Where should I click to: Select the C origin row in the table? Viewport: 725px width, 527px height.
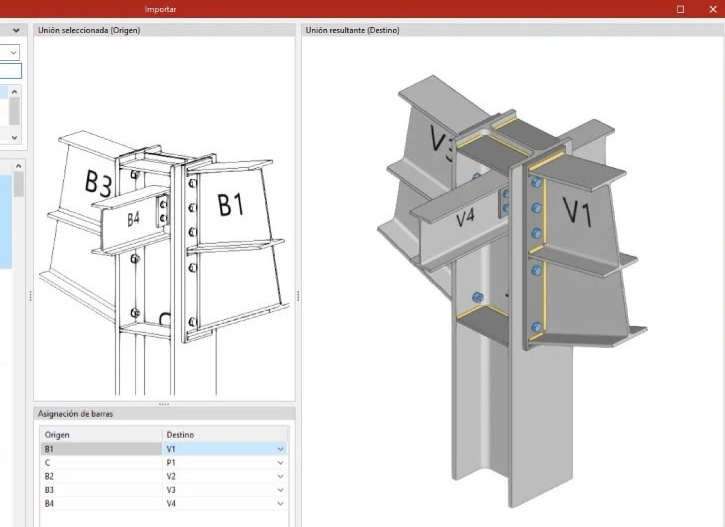tap(101, 463)
